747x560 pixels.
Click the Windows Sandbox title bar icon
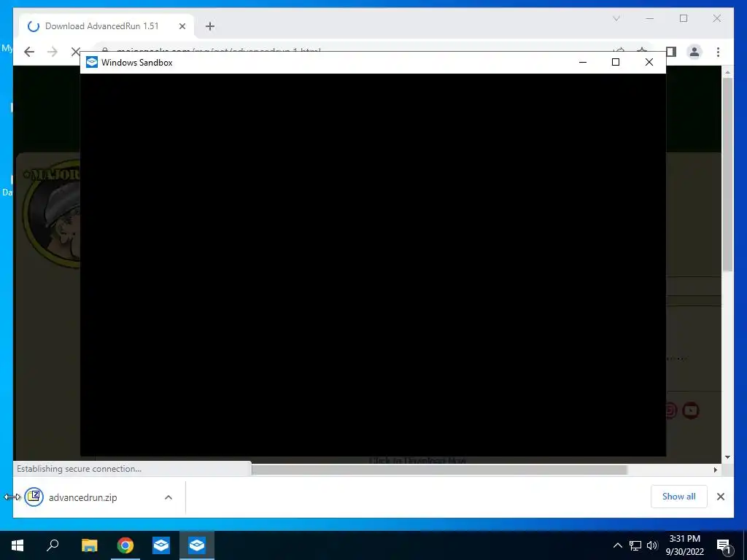92,63
